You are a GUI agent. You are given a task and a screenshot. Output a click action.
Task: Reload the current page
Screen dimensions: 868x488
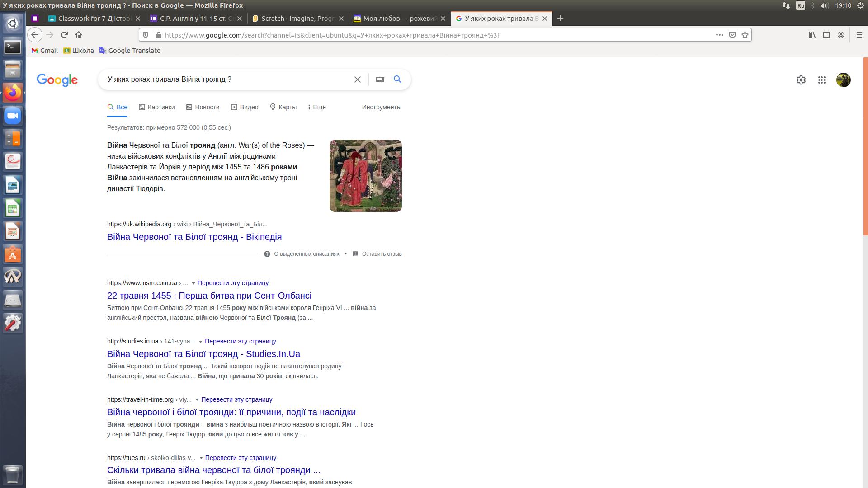(x=64, y=35)
